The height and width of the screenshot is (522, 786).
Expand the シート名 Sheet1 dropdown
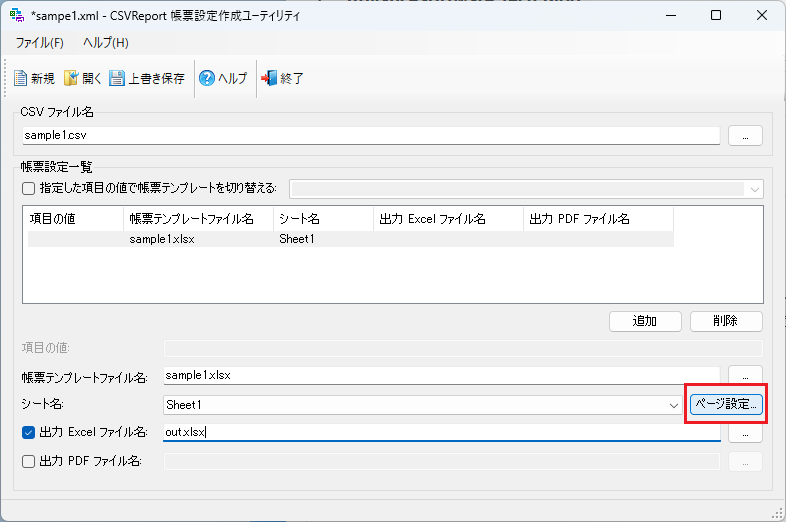674,405
